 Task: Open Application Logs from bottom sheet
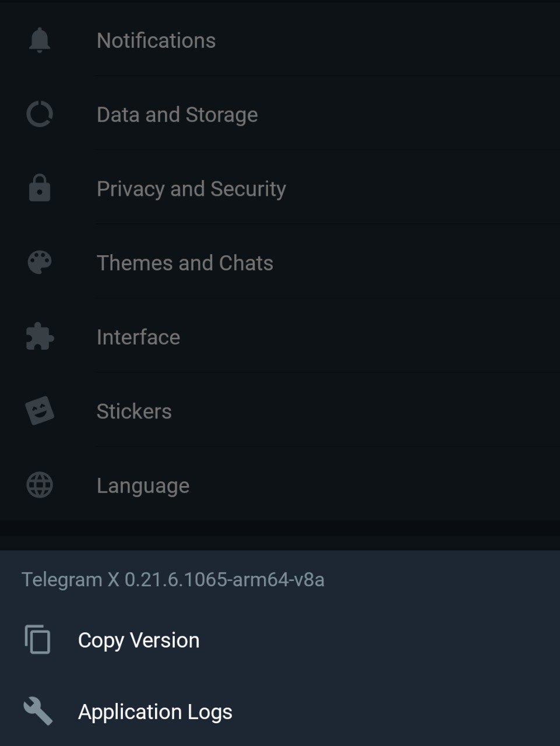pyautogui.click(x=155, y=712)
